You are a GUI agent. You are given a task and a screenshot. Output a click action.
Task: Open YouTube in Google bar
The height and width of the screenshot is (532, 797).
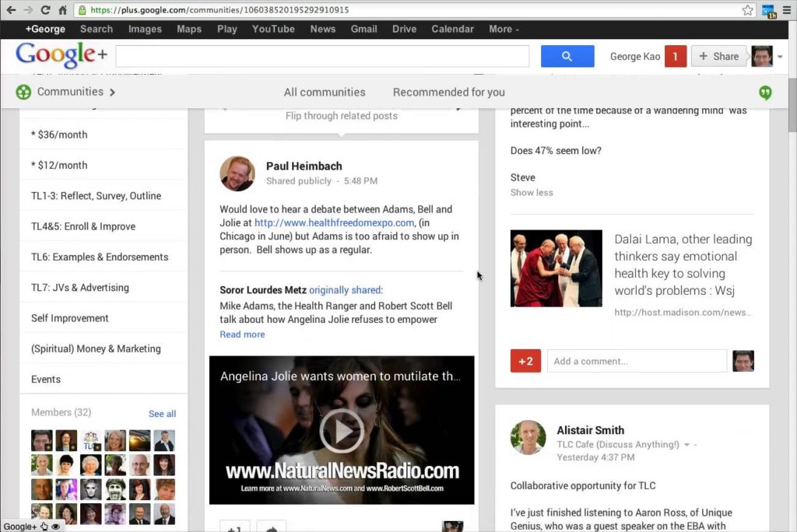coord(273,29)
